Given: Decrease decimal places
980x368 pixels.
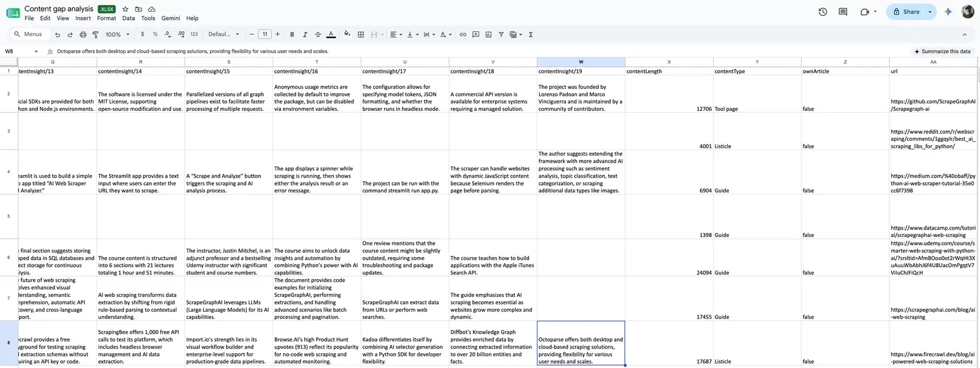Looking at the screenshot, I should pyautogui.click(x=168, y=34).
